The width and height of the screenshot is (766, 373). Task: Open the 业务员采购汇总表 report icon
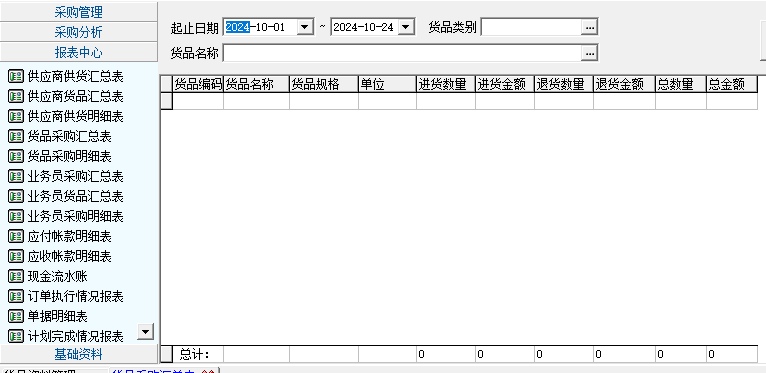click(x=16, y=176)
